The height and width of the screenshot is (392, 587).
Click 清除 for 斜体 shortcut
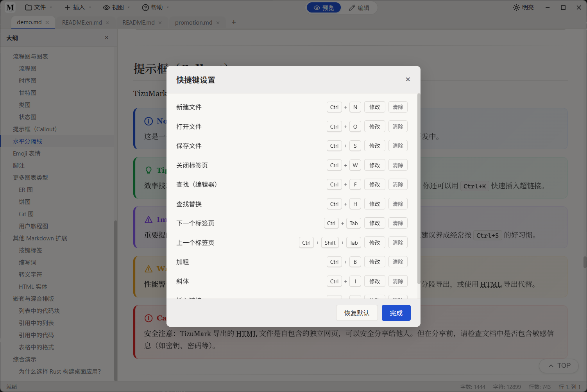click(x=398, y=281)
